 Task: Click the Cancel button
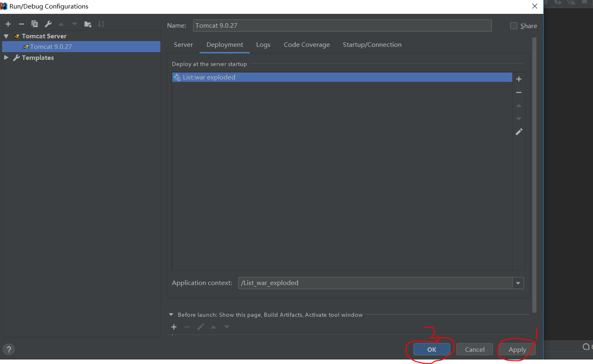(474, 349)
